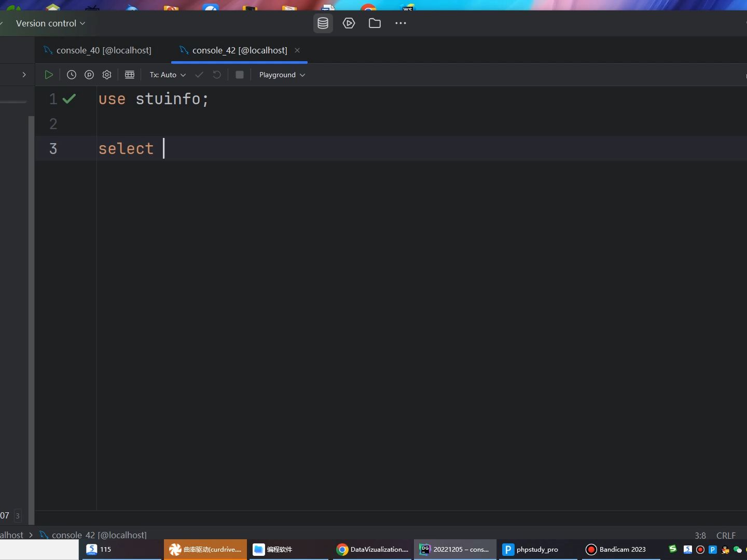Image resolution: width=747 pixels, height=560 pixels.
Task: Rollback the current transaction
Action: [216, 75]
